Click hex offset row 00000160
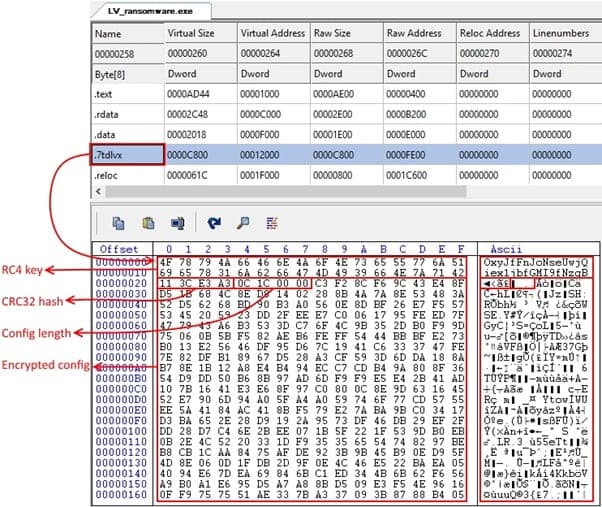This screenshot has height=507, width=602. click(x=121, y=494)
